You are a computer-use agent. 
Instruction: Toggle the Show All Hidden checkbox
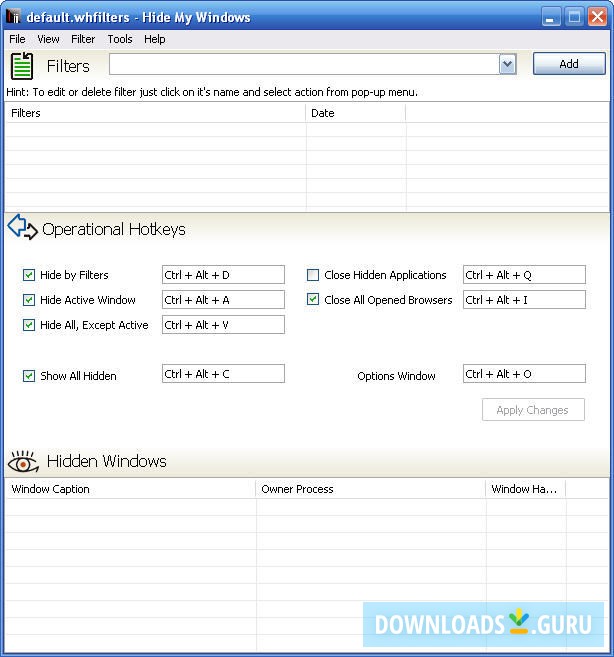pyautogui.click(x=29, y=376)
